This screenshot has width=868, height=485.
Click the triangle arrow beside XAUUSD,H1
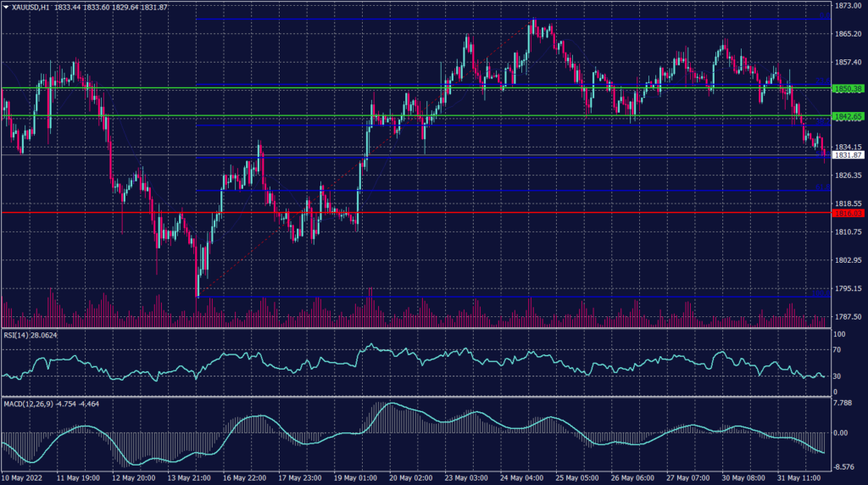[x=6, y=7]
